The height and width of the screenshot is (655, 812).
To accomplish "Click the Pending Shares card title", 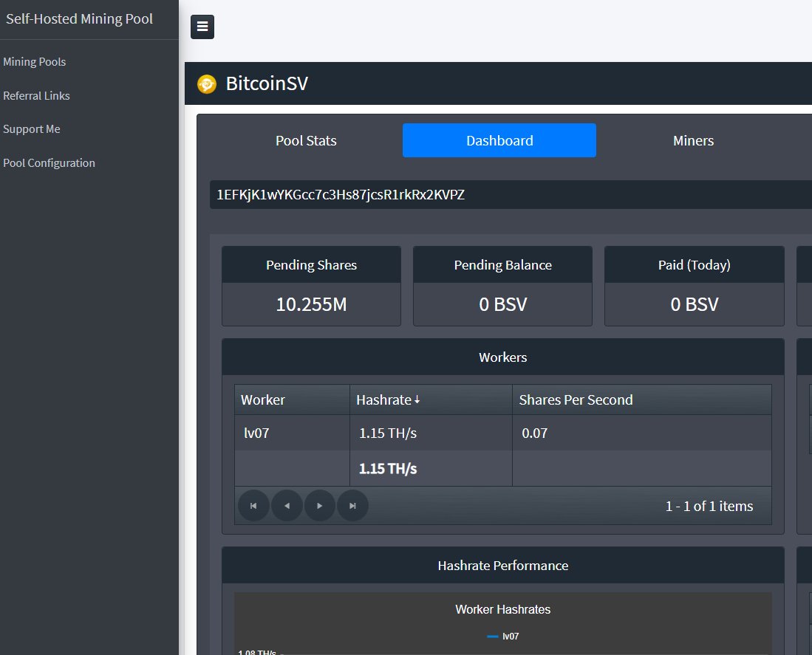I will click(311, 265).
